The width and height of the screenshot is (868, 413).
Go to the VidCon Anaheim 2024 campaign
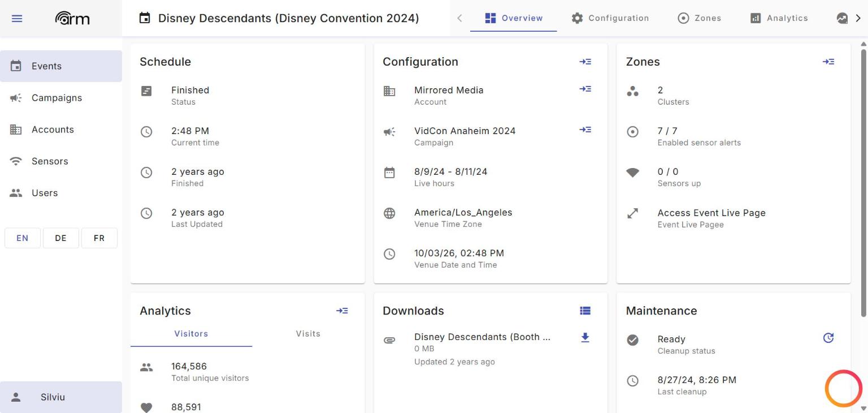point(585,130)
